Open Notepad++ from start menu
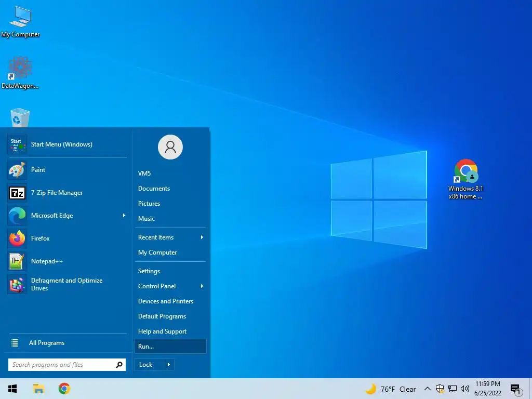Viewport: 532px width, 399px height. tap(67, 261)
